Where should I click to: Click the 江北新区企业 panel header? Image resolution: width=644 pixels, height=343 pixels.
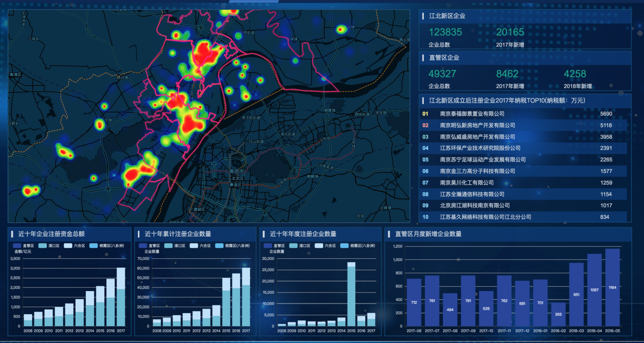[447, 16]
